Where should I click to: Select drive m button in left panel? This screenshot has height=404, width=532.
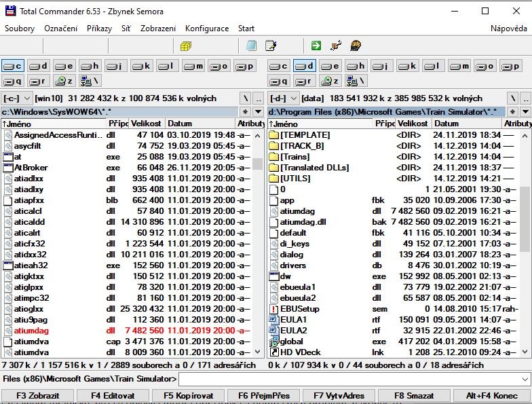(193, 66)
